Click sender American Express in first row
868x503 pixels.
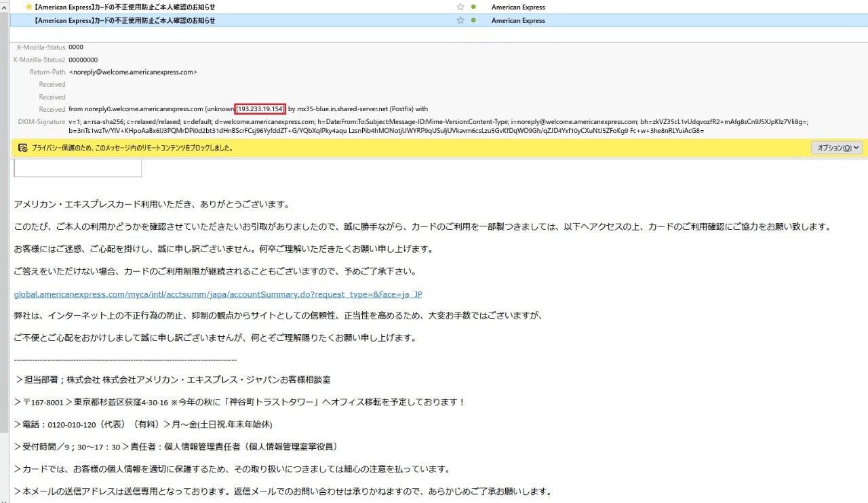518,7
